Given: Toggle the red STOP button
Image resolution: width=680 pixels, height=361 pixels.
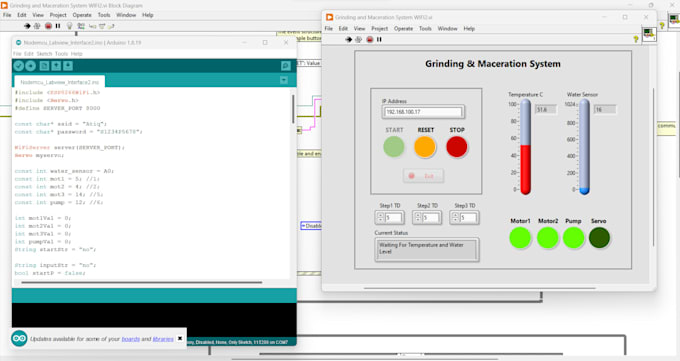Looking at the screenshot, I should (x=457, y=147).
